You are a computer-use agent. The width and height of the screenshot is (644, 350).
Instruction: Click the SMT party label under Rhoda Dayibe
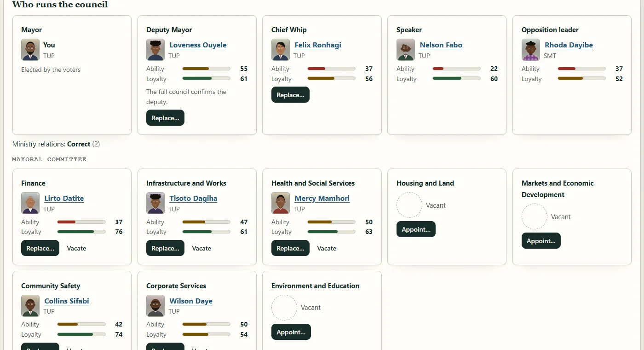(x=550, y=56)
